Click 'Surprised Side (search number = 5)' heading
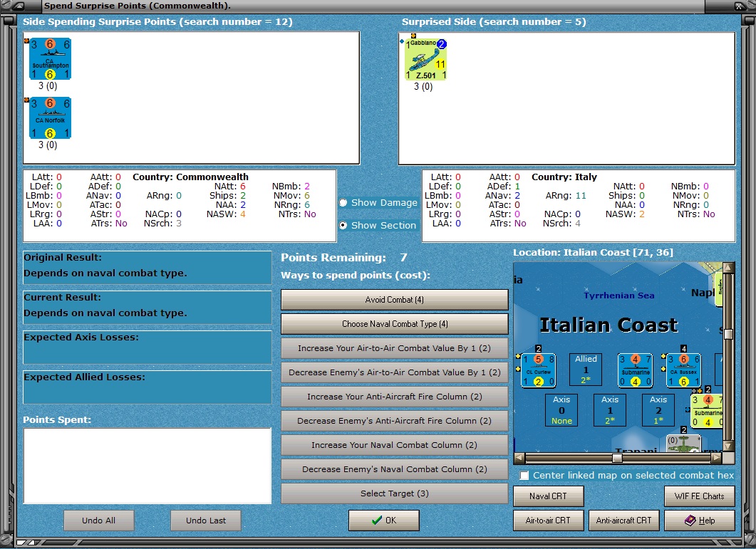 (494, 21)
